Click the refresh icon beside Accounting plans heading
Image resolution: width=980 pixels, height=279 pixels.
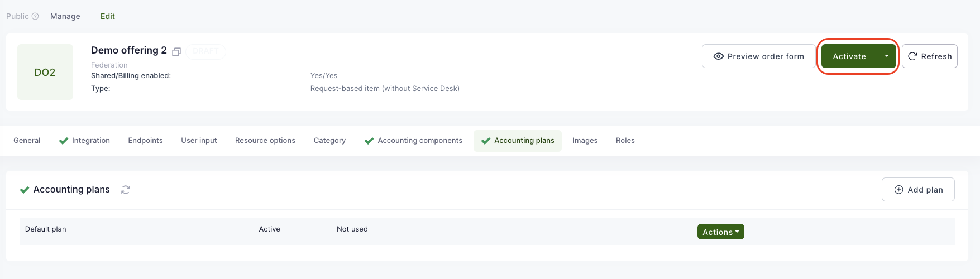coord(126,190)
